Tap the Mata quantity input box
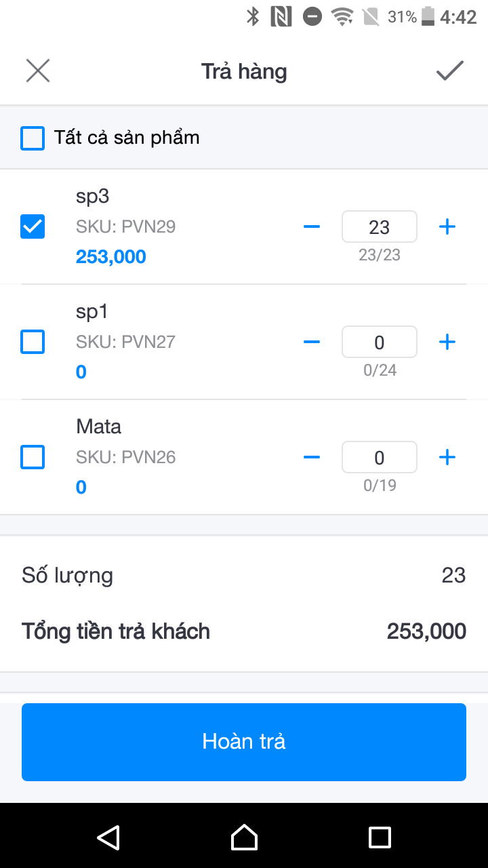This screenshot has height=868, width=488. tap(380, 457)
